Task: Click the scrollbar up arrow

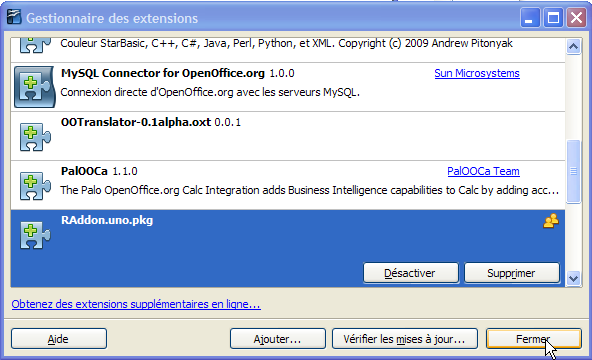Action: [x=574, y=47]
